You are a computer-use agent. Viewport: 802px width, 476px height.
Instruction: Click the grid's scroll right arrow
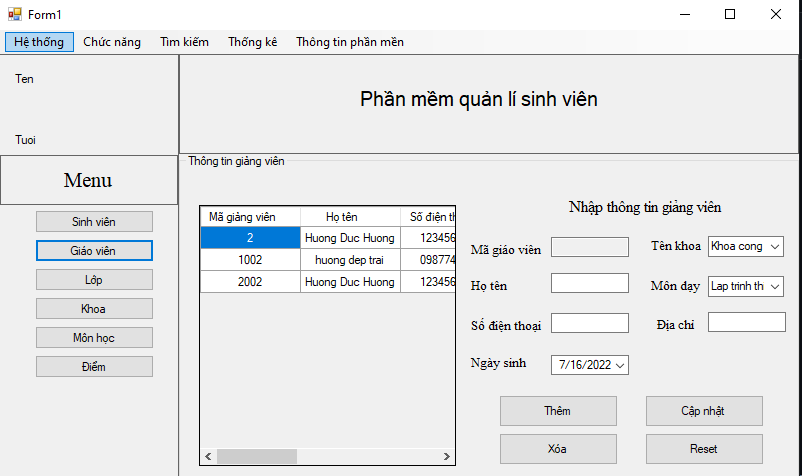[x=447, y=457]
